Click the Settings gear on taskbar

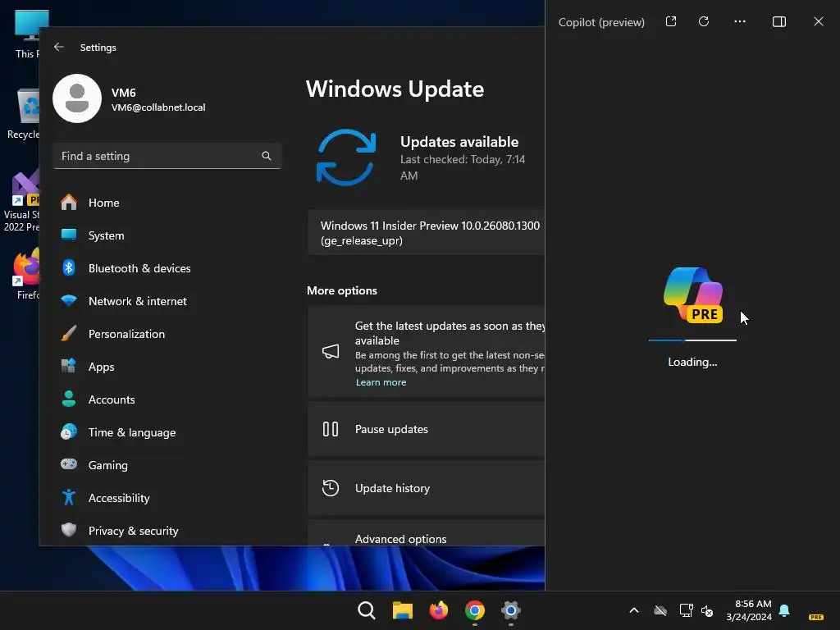tap(511, 610)
